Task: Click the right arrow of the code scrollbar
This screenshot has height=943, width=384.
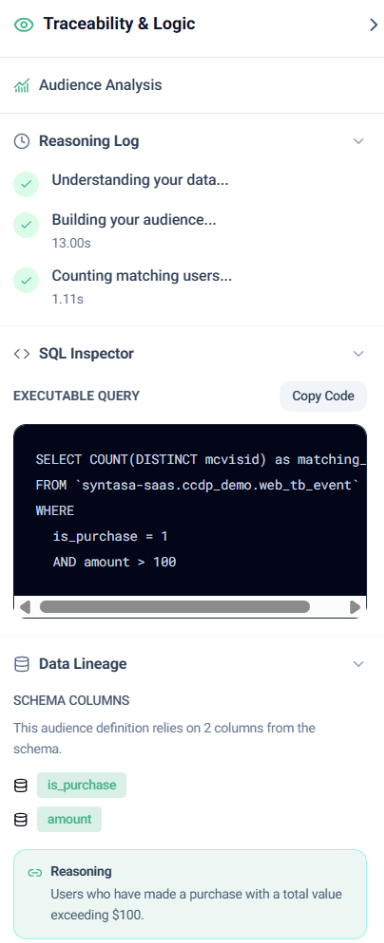Action: (355, 607)
